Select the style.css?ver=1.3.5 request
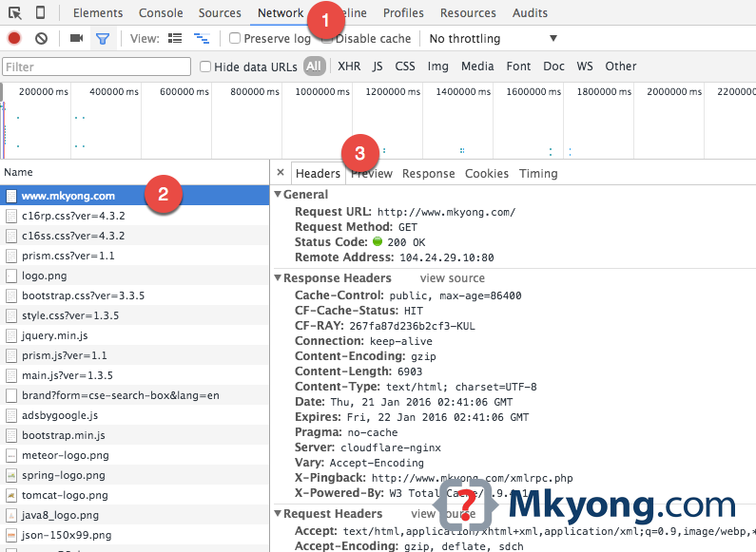Image resolution: width=756 pixels, height=552 pixels. click(134, 315)
